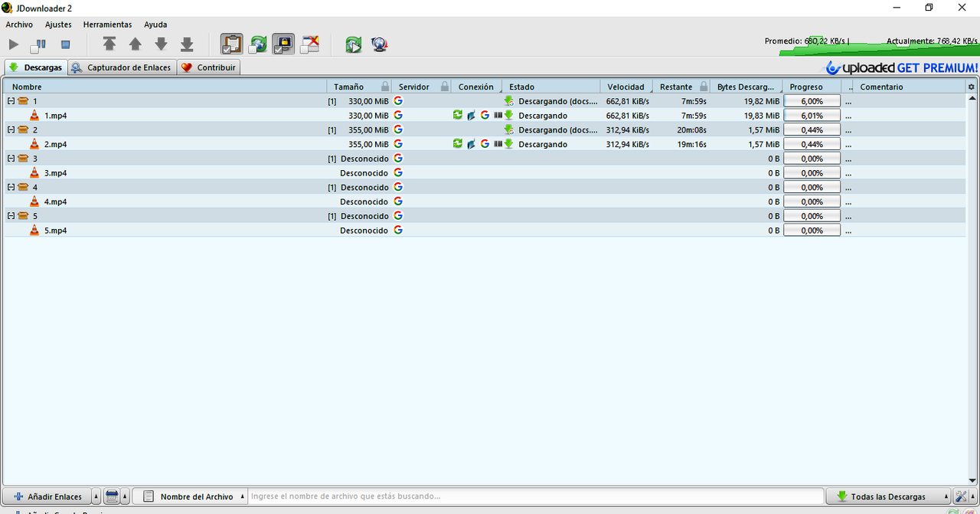Sort by the Estado column header
Screen dimensions: 980x514
[x=550, y=87]
